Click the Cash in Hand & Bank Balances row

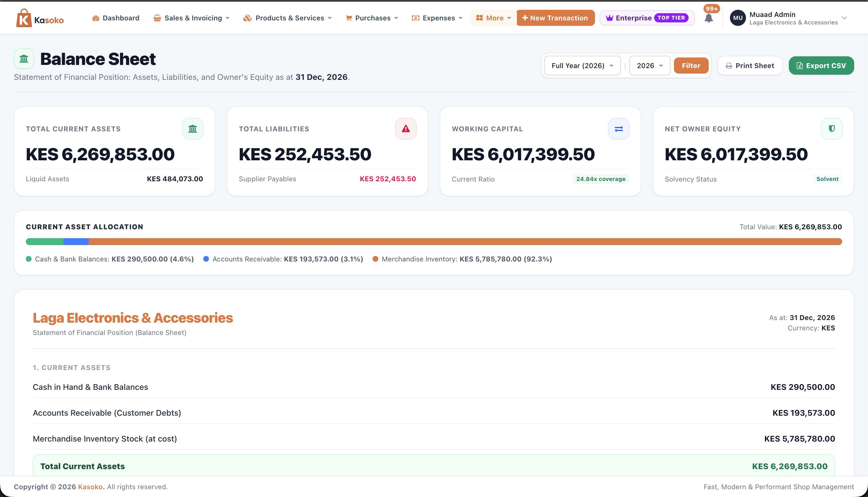pyautogui.click(x=434, y=387)
